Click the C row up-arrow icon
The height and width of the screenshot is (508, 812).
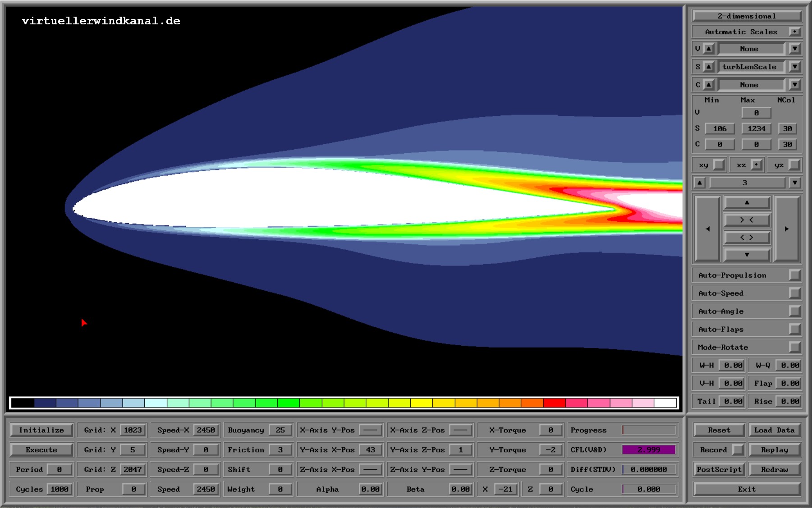(709, 85)
